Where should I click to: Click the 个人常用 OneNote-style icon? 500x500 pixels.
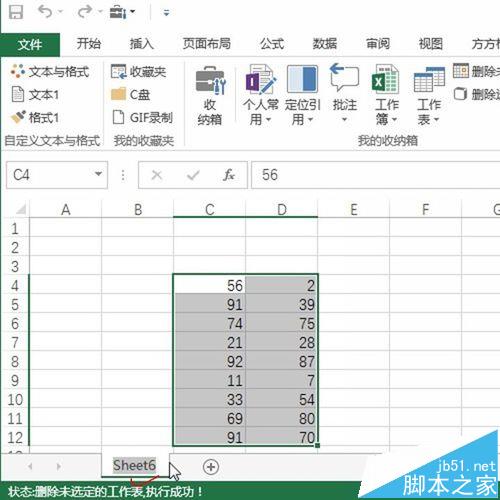pos(261,79)
